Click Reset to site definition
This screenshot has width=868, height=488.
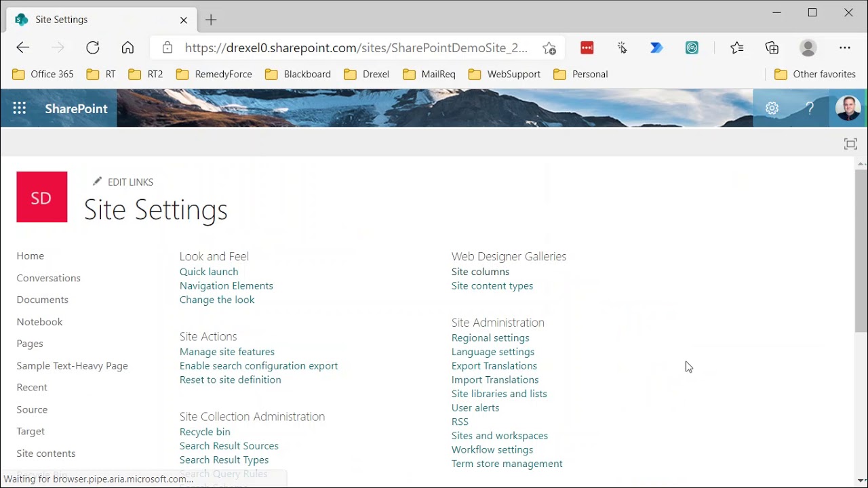(231, 380)
